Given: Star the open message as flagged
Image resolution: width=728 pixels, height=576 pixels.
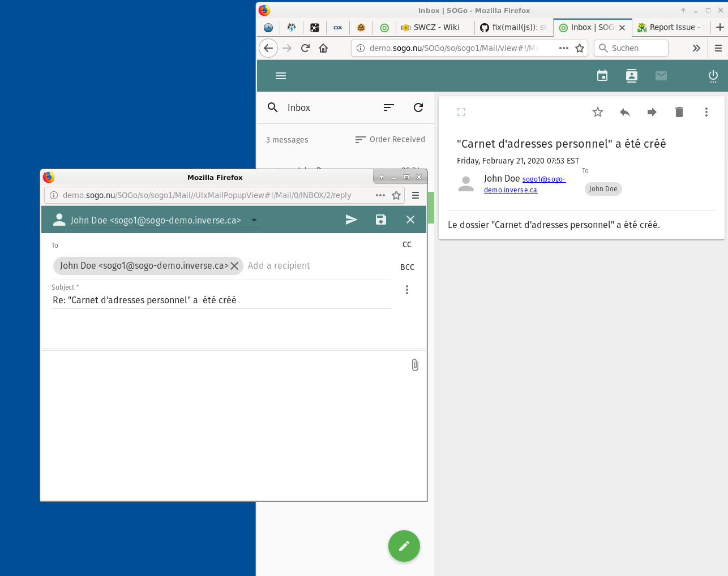Looking at the screenshot, I should pyautogui.click(x=598, y=112).
